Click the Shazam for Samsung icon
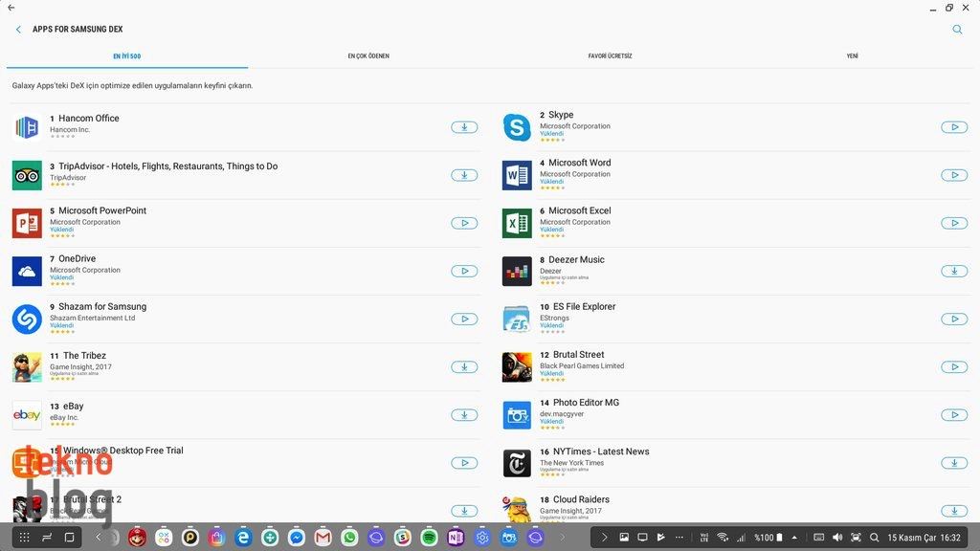 coord(27,319)
